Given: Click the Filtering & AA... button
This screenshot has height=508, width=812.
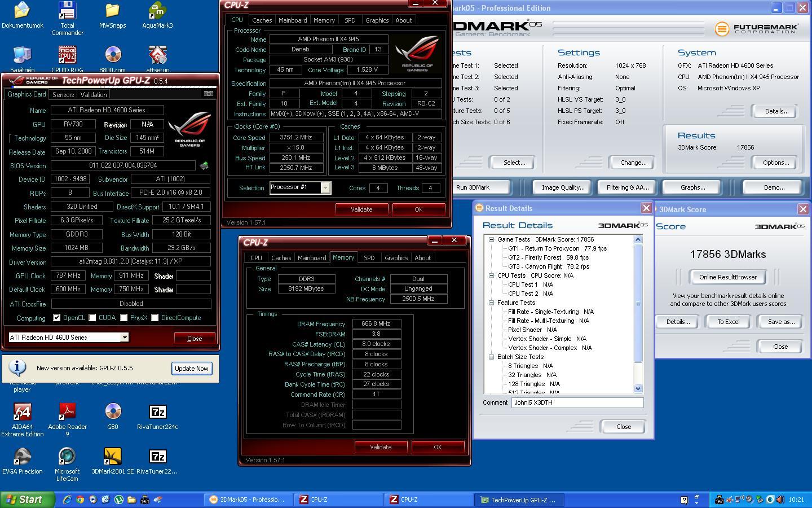Looking at the screenshot, I should [x=628, y=187].
